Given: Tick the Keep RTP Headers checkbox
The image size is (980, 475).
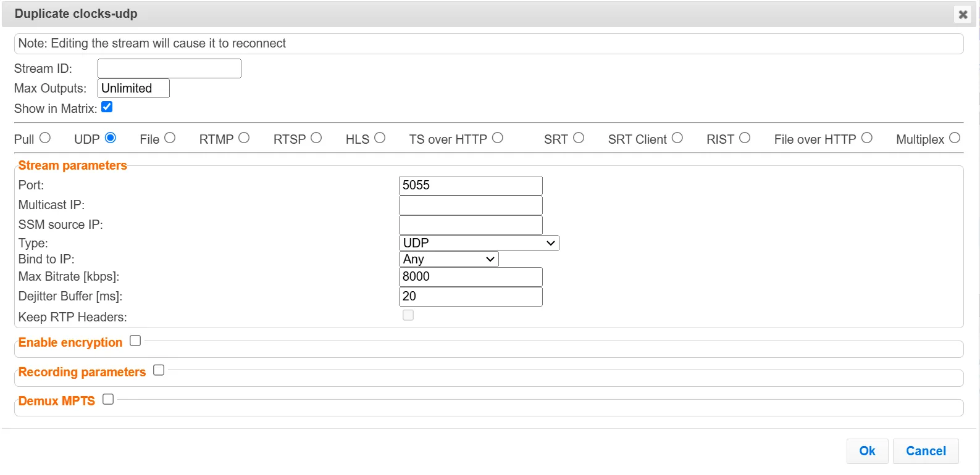Looking at the screenshot, I should (x=408, y=315).
